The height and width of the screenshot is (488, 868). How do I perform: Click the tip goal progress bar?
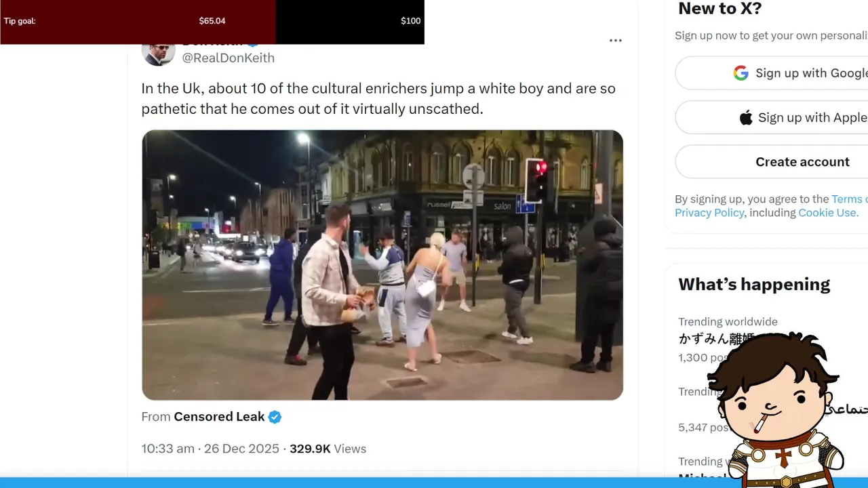[x=212, y=22]
